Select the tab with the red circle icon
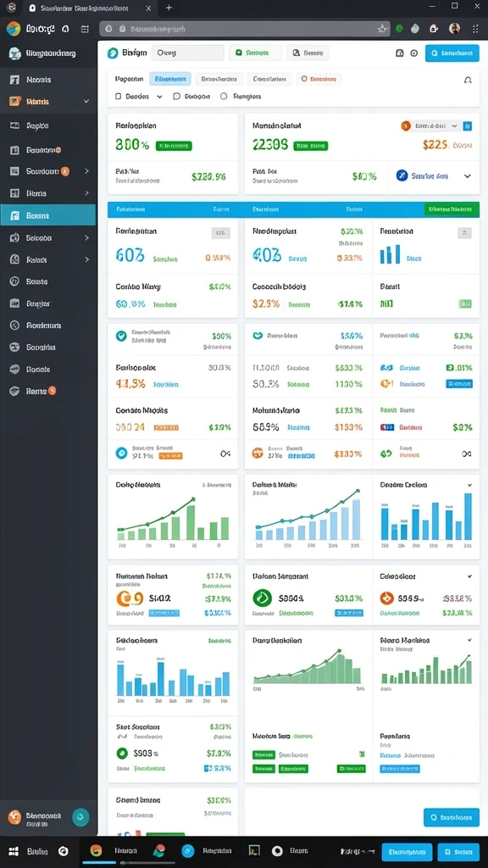The width and height of the screenshot is (488, 868). (x=319, y=79)
